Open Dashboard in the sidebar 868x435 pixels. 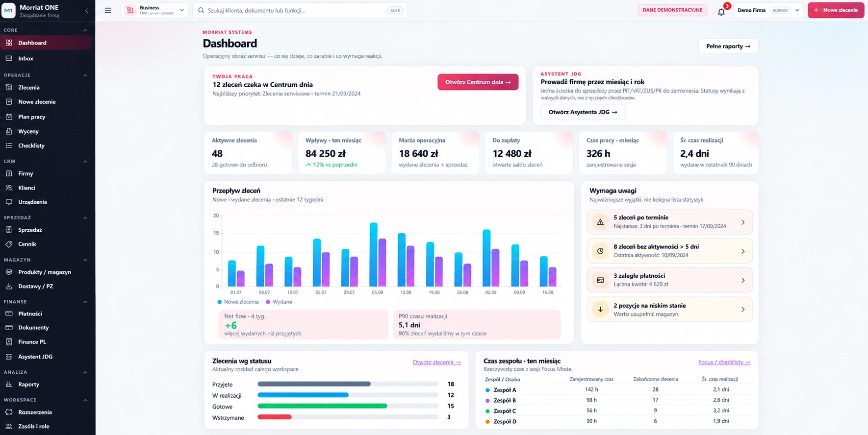[46, 43]
